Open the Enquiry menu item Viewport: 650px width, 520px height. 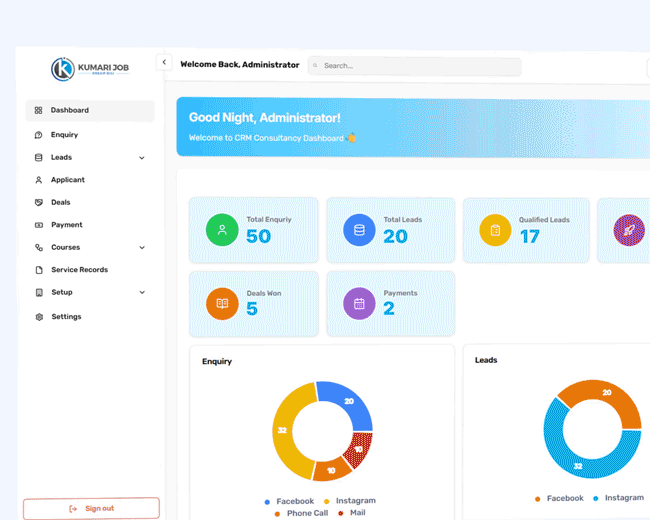tap(64, 135)
